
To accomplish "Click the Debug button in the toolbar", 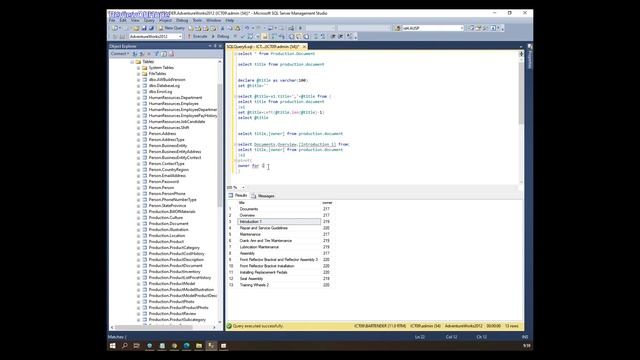I will (220, 36).
